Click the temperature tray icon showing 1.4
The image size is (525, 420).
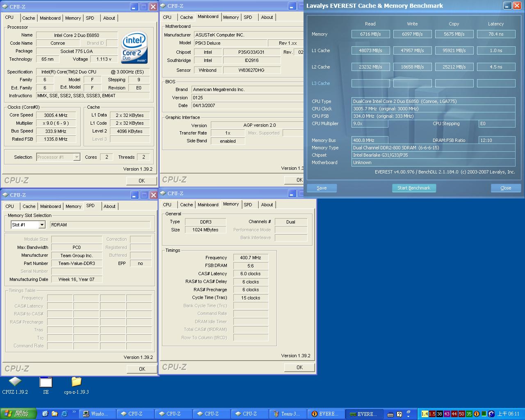(425, 414)
